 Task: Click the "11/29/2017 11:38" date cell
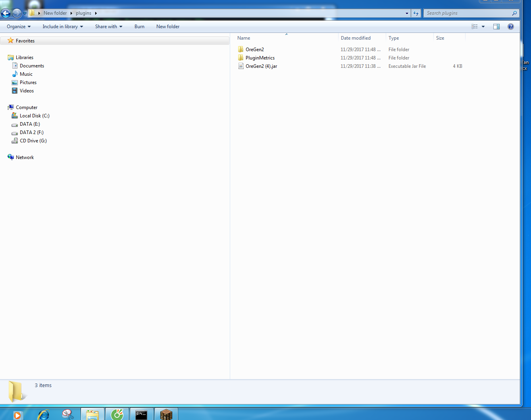360,66
